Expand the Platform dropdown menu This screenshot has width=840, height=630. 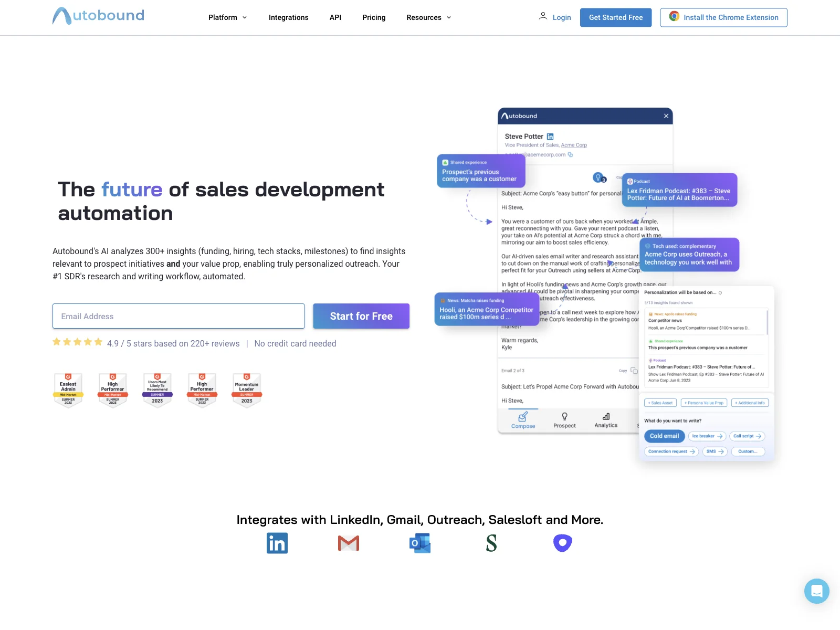227,17
